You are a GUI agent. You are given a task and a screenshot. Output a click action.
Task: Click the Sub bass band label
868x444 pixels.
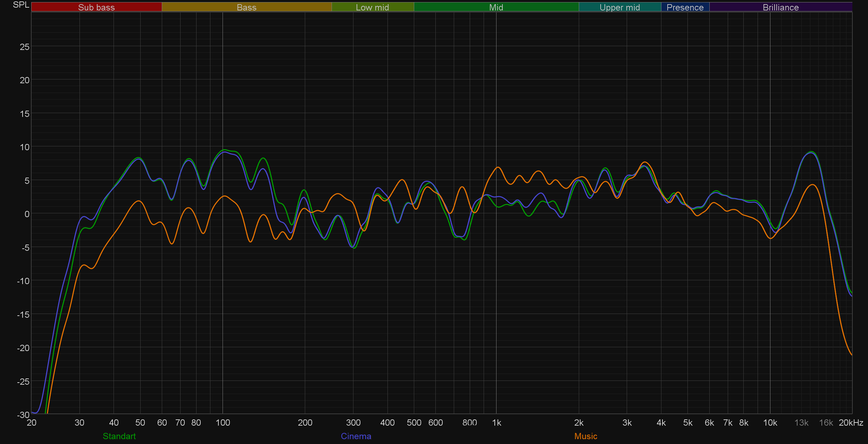97,7
